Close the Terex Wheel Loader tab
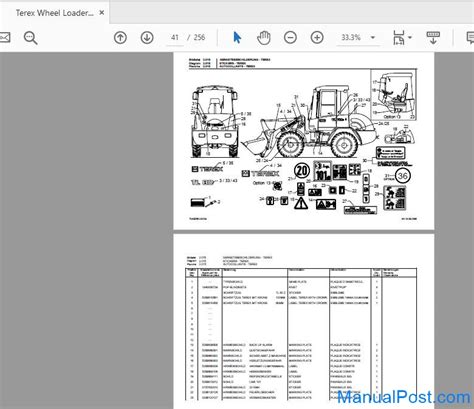Image resolution: width=474 pixels, height=409 pixels. pyautogui.click(x=102, y=13)
